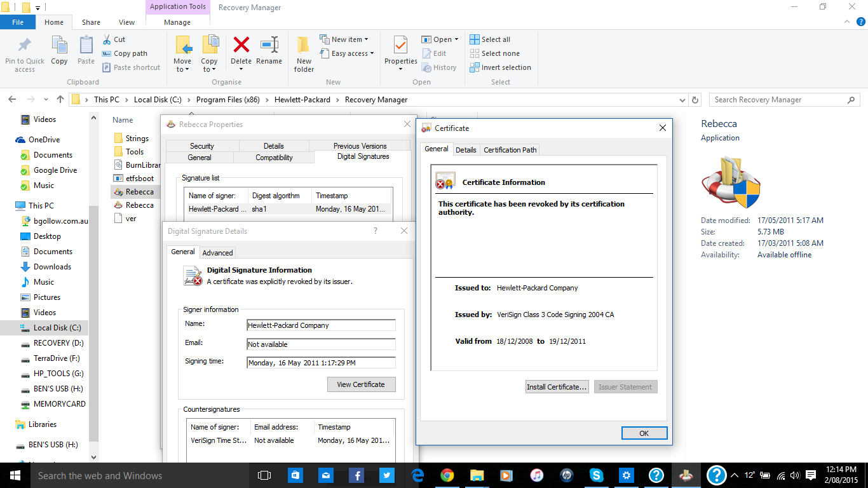Image resolution: width=868 pixels, height=488 pixels.
Task: Open iTunes from the taskbar
Action: pos(537,475)
